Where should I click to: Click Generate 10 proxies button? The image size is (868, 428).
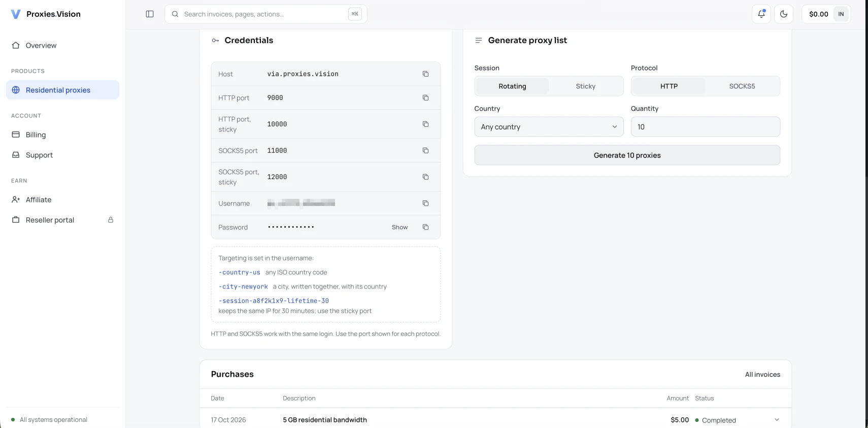[627, 155]
